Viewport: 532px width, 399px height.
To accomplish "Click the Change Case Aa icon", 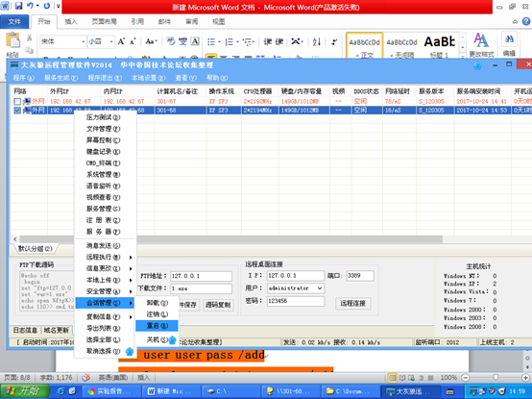I will [x=151, y=41].
